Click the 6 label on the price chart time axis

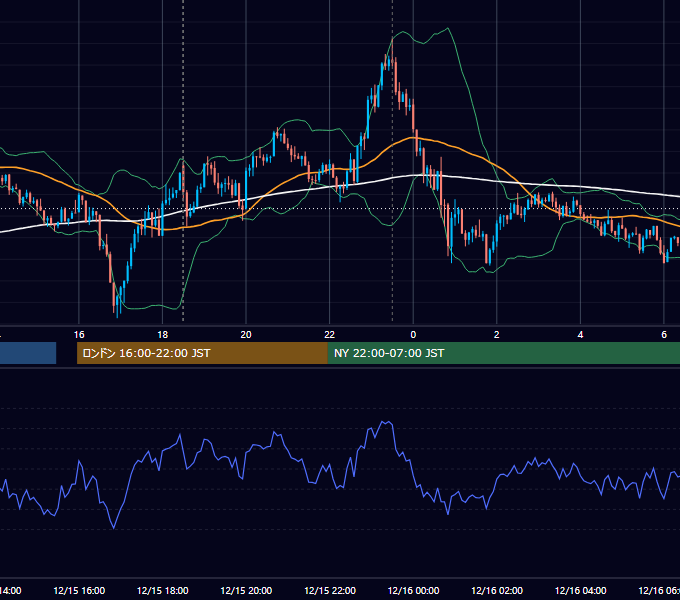click(x=664, y=335)
